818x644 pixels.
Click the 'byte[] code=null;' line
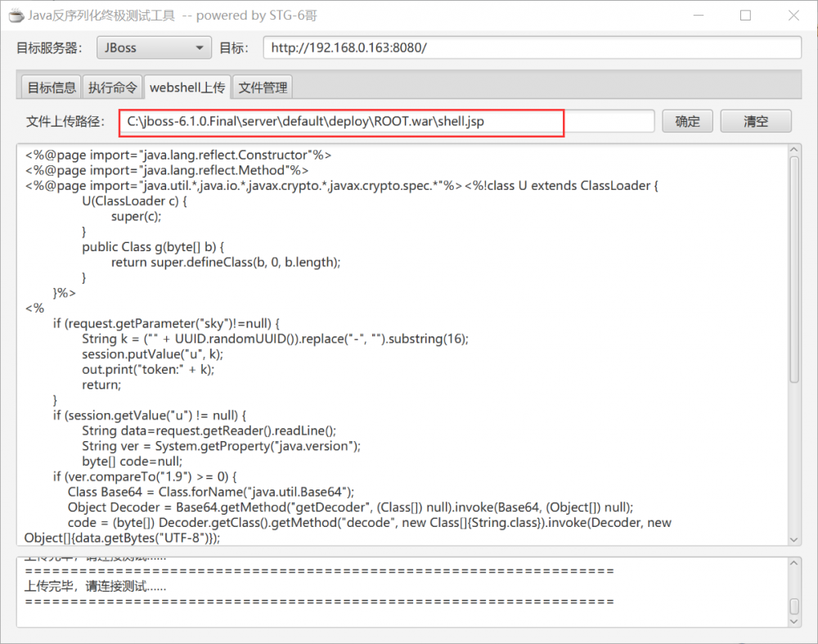(x=132, y=462)
